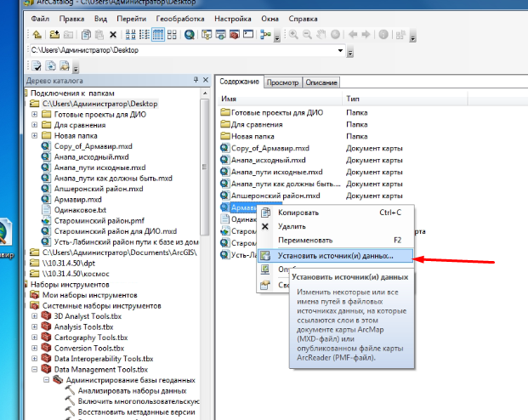Click inside the location path field
Viewport: 528px width, 420px height.
[182, 50]
